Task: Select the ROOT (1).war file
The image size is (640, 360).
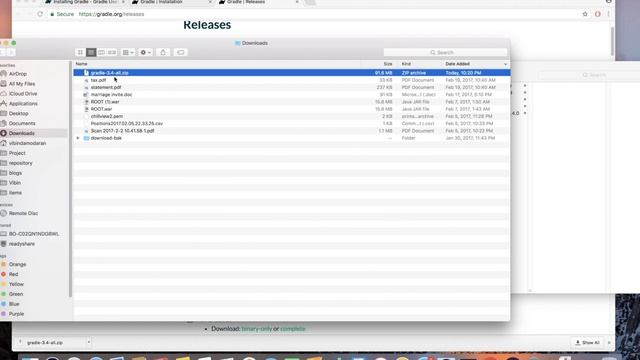Action: point(292,102)
